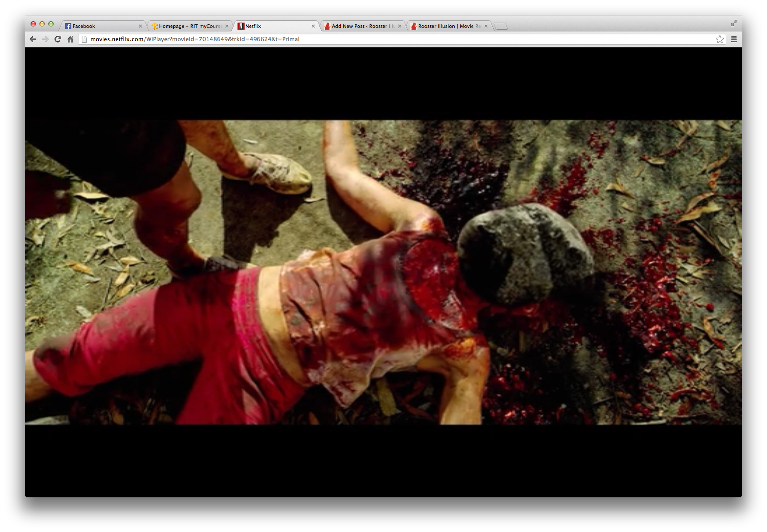Click the page info icon in the address bar
Image resolution: width=767 pixels, height=532 pixels.
click(84, 39)
